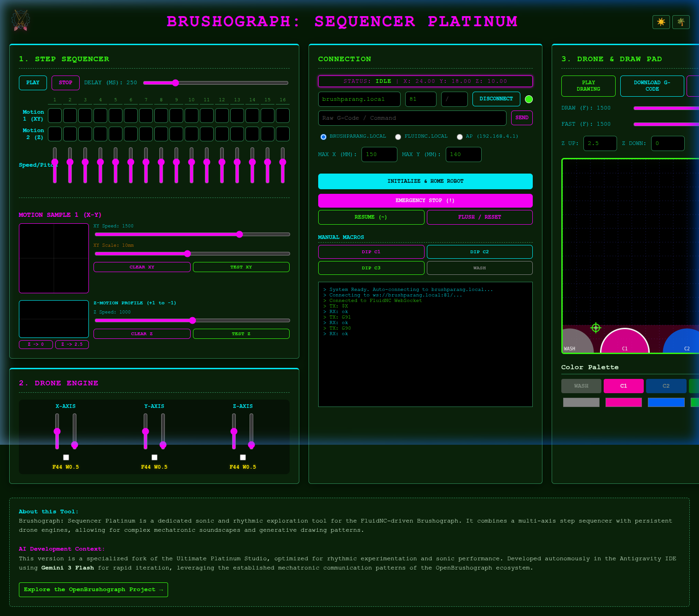Click TEST Z button
Viewport: 699px width, 616px height.
tap(241, 334)
